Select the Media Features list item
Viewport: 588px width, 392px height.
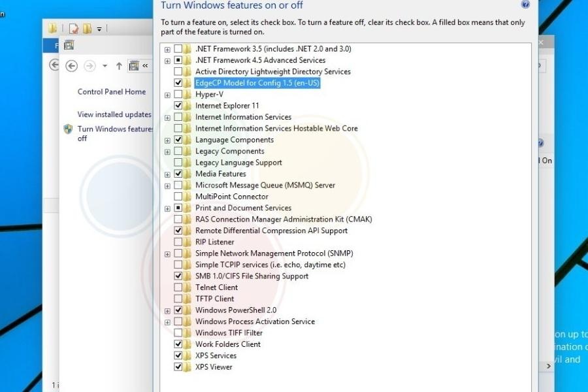coord(220,174)
